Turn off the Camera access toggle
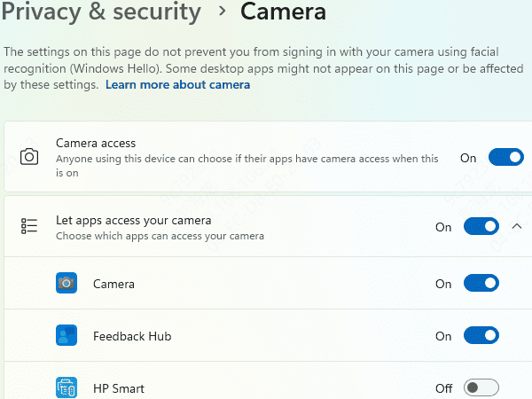This screenshot has width=532, height=399. pos(506,157)
